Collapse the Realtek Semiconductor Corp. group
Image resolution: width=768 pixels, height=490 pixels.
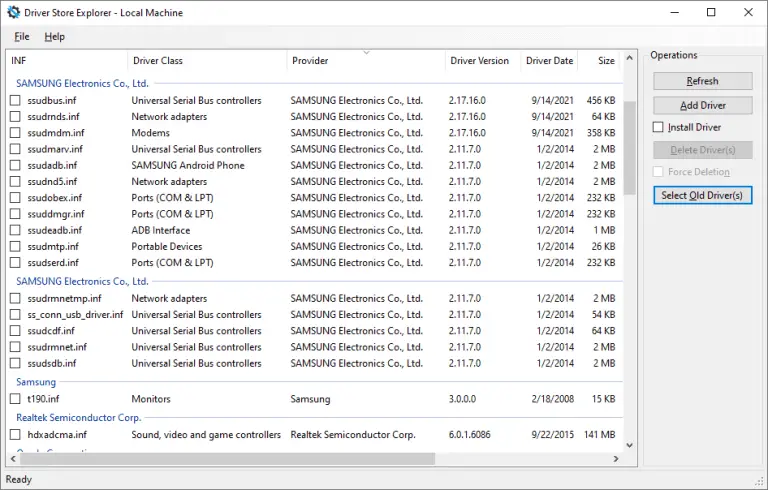(x=79, y=417)
